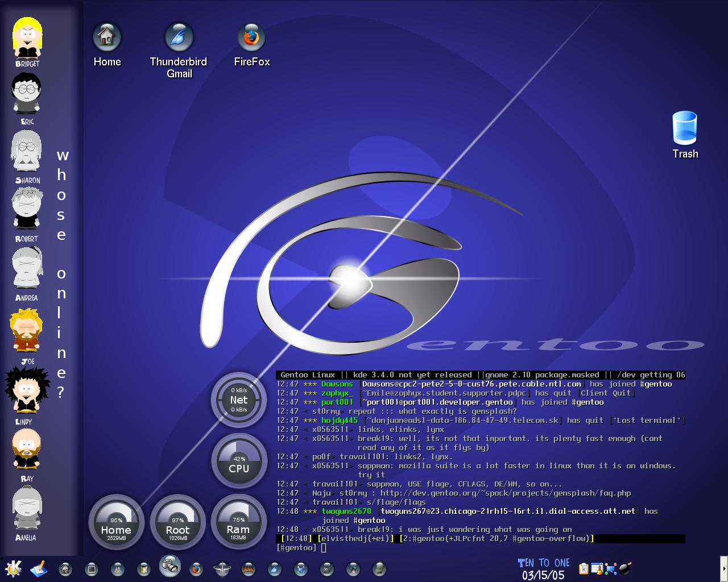Click the 2:#gentoo channel status entry
This screenshot has height=582, width=728.
[x=497, y=539]
